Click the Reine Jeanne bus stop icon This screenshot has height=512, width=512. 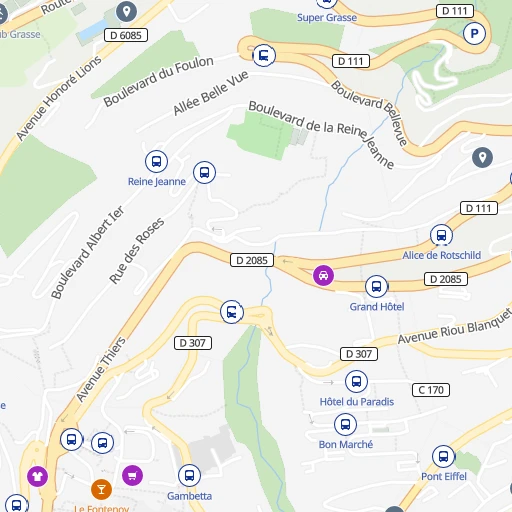tap(156, 161)
